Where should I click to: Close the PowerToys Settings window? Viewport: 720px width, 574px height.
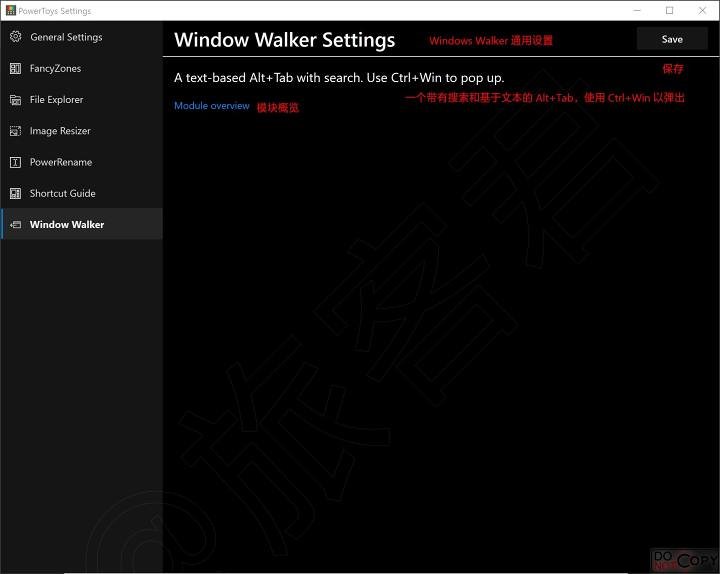pyautogui.click(x=702, y=10)
